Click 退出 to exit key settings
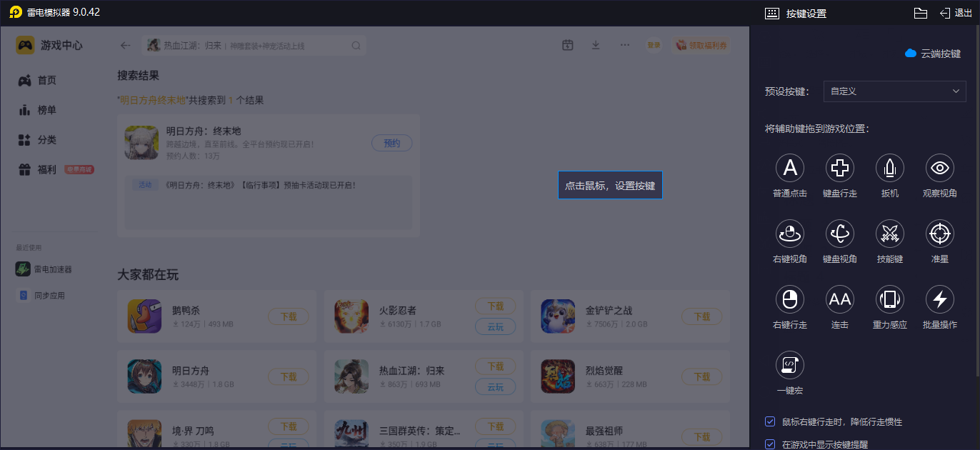 (x=956, y=13)
